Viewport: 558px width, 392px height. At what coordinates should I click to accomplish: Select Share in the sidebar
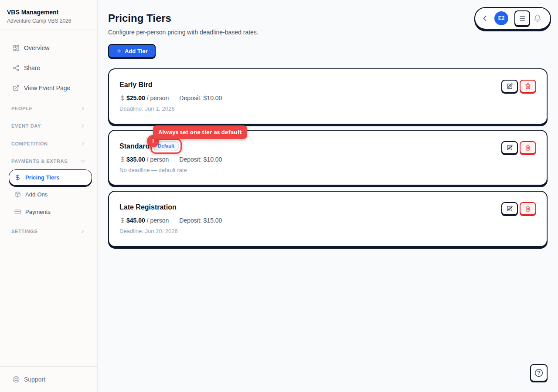click(x=32, y=68)
